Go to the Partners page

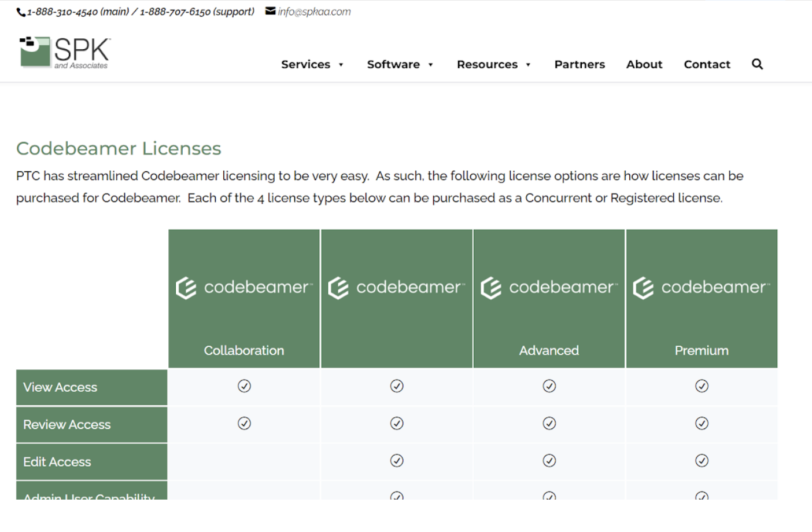point(580,64)
